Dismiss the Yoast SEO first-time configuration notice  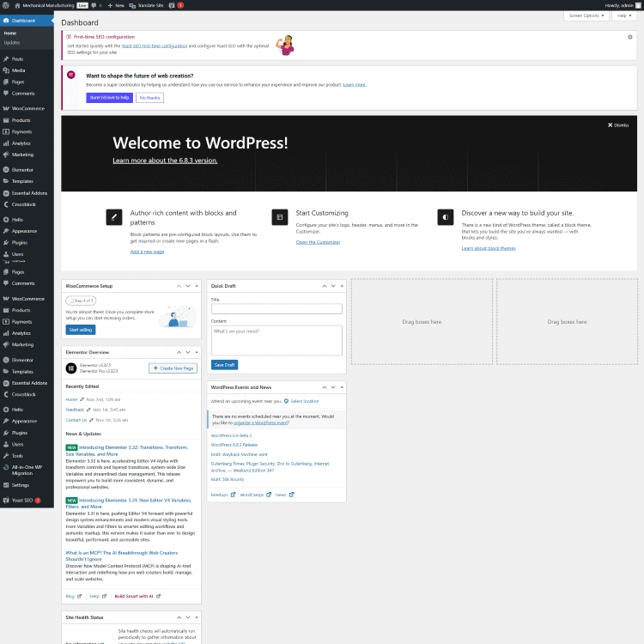pos(629,37)
